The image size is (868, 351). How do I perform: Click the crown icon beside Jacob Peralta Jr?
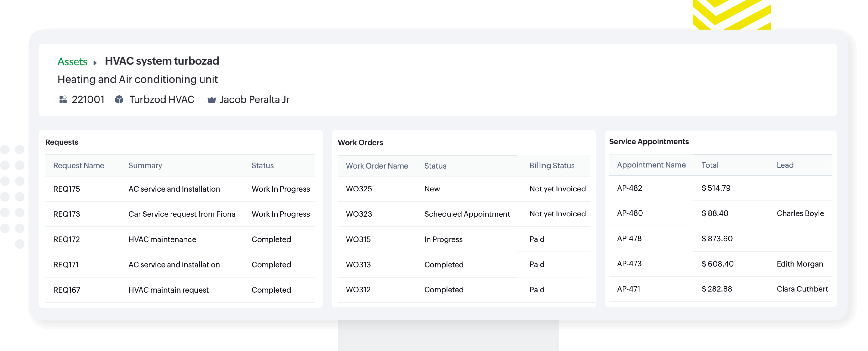[x=211, y=100]
